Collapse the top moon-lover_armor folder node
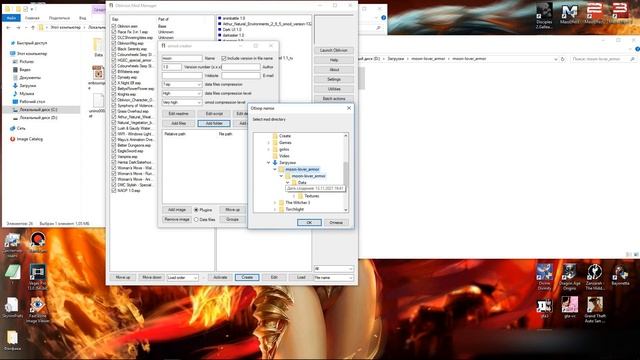 click(x=275, y=169)
